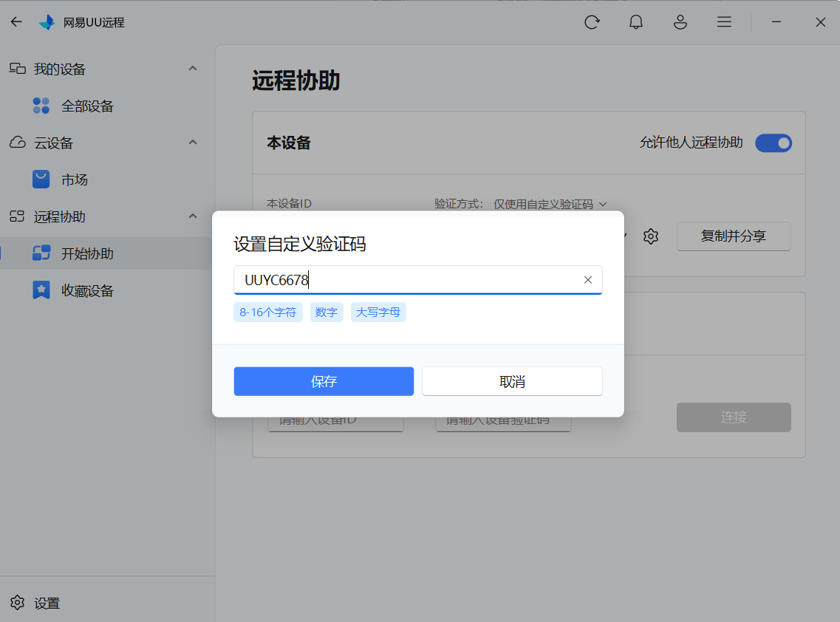
Task: Click the 8-16个字符 hint tag
Action: point(268,312)
